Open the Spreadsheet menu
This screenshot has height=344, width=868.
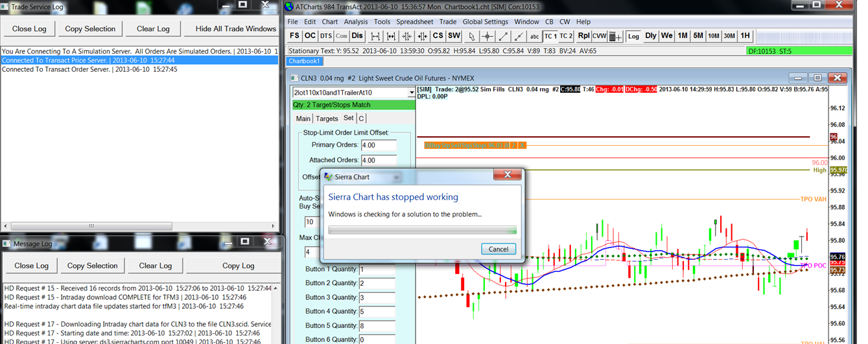pyautogui.click(x=415, y=21)
